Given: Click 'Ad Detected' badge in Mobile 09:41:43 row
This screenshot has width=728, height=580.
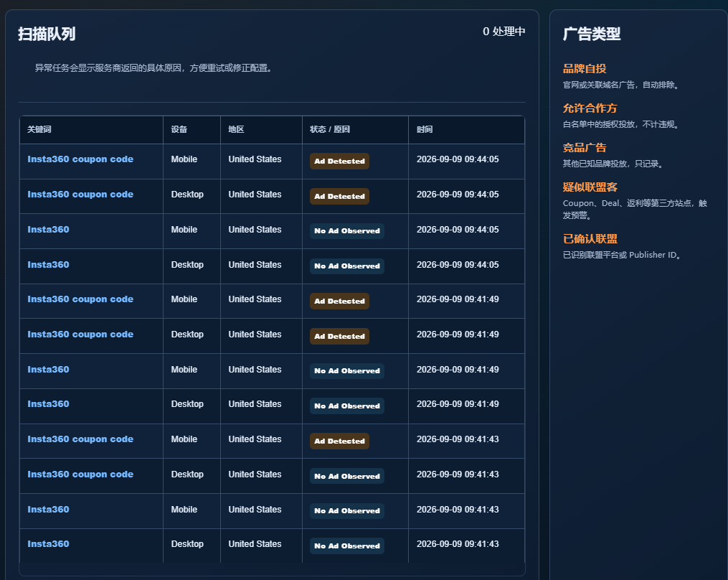Looking at the screenshot, I should [339, 441].
